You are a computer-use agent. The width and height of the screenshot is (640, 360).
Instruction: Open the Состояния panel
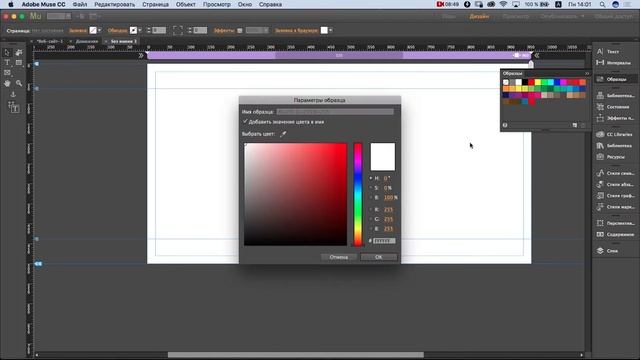pyautogui.click(x=613, y=107)
